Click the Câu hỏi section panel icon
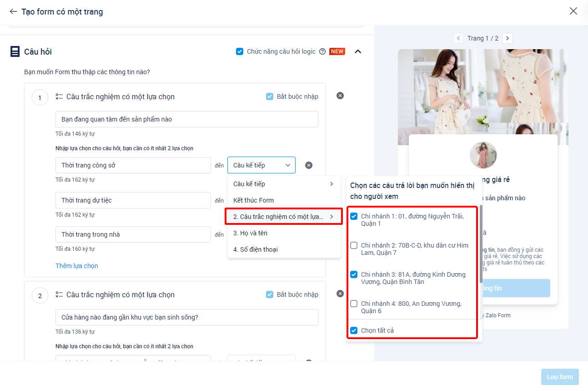 [x=15, y=51]
